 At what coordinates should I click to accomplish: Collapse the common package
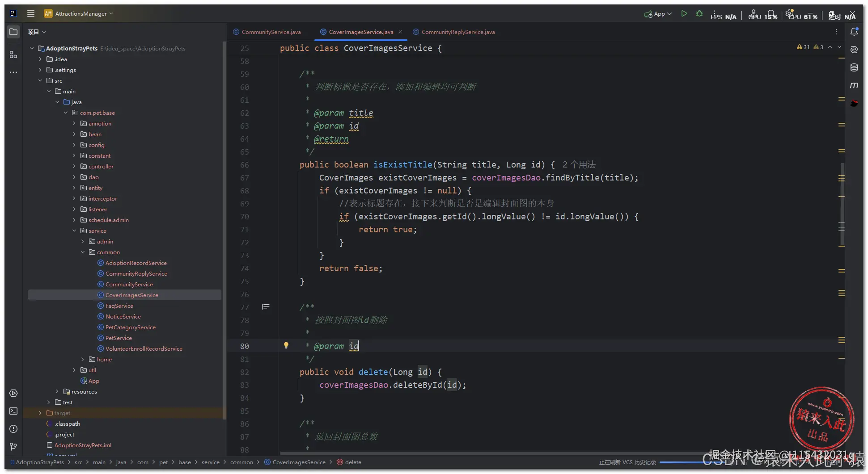point(83,252)
